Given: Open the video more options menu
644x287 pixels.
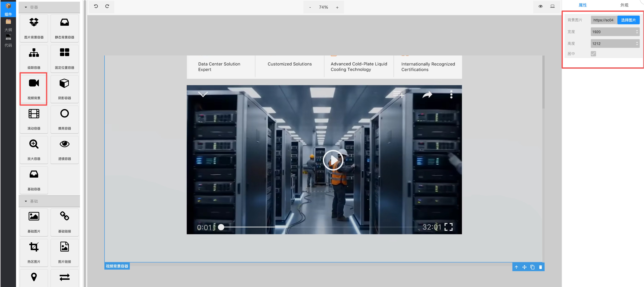Looking at the screenshot, I should 451,95.
